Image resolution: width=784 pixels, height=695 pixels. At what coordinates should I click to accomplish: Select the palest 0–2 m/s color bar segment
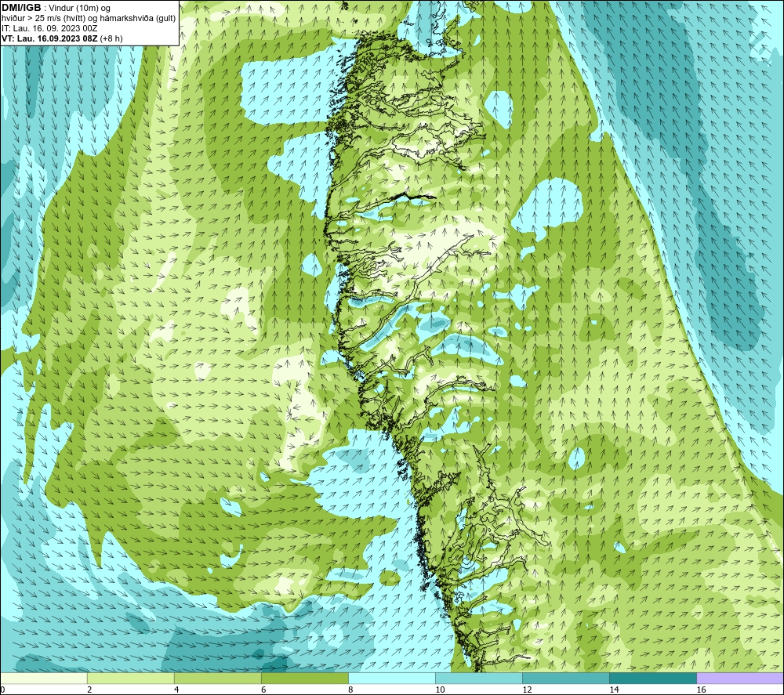(43, 678)
